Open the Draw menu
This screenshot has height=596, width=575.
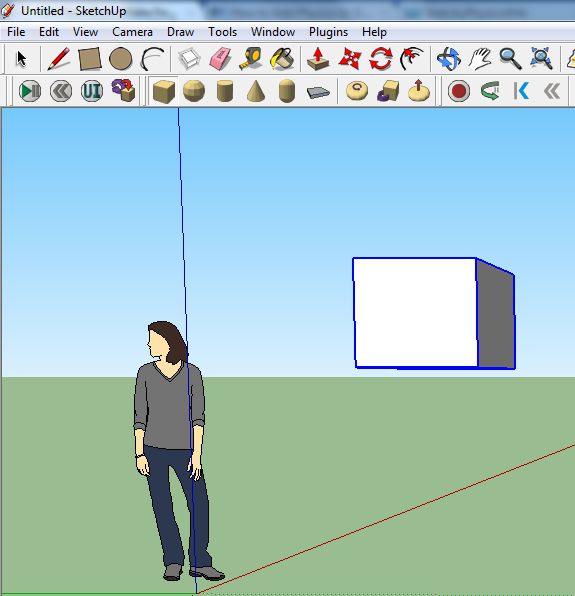pos(181,32)
